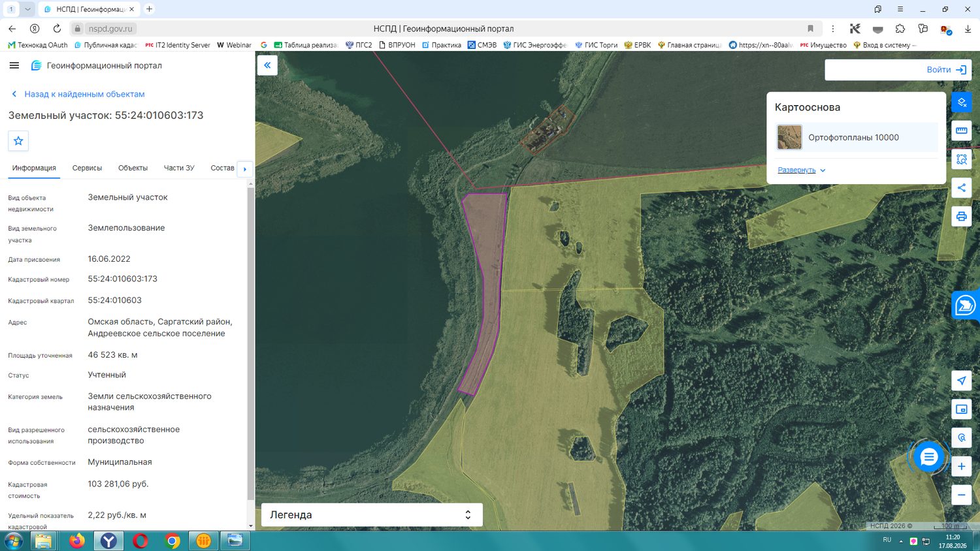Select the ruler measurement tool
Screen dimensions: 980x551
tap(962, 131)
